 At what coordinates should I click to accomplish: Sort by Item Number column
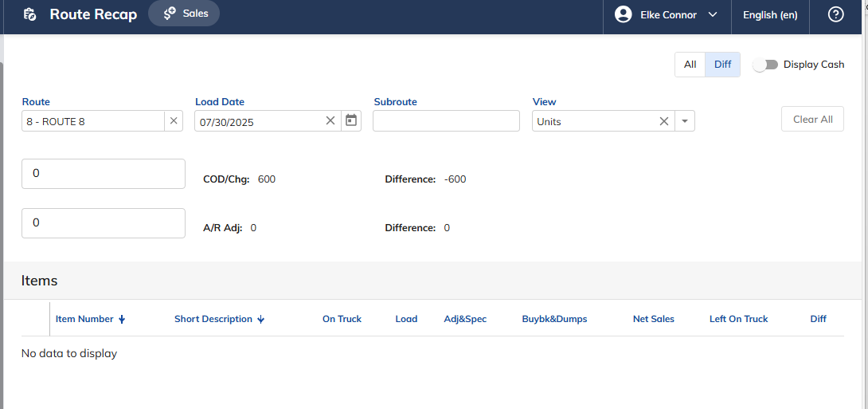pyautogui.click(x=91, y=319)
